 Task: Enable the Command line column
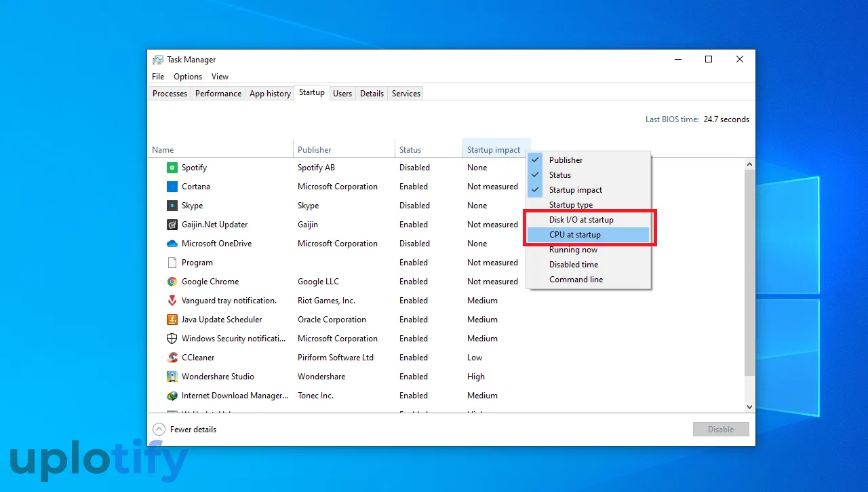pos(589,280)
